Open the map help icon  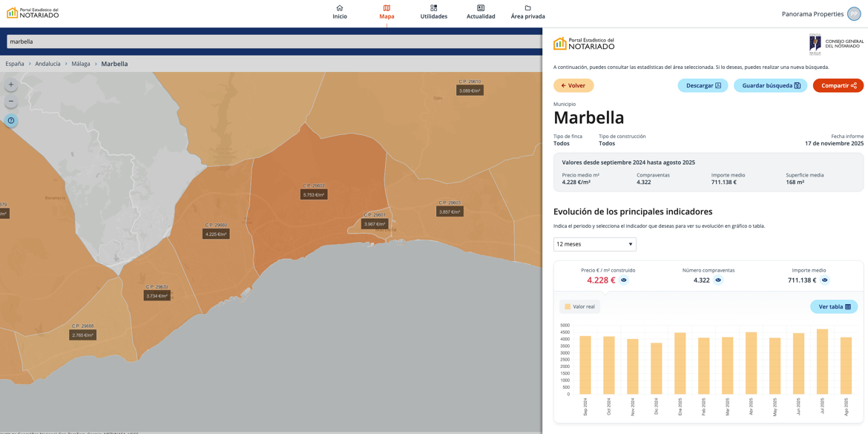[x=11, y=120]
